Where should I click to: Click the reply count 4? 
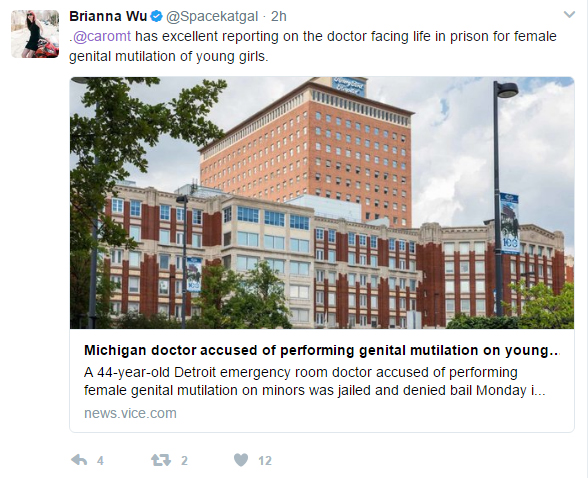pos(100,460)
